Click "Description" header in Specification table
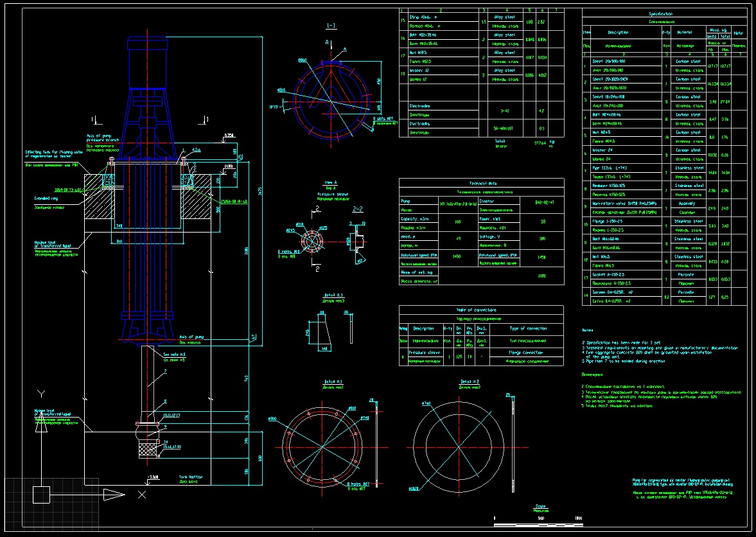 (x=618, y=33)
